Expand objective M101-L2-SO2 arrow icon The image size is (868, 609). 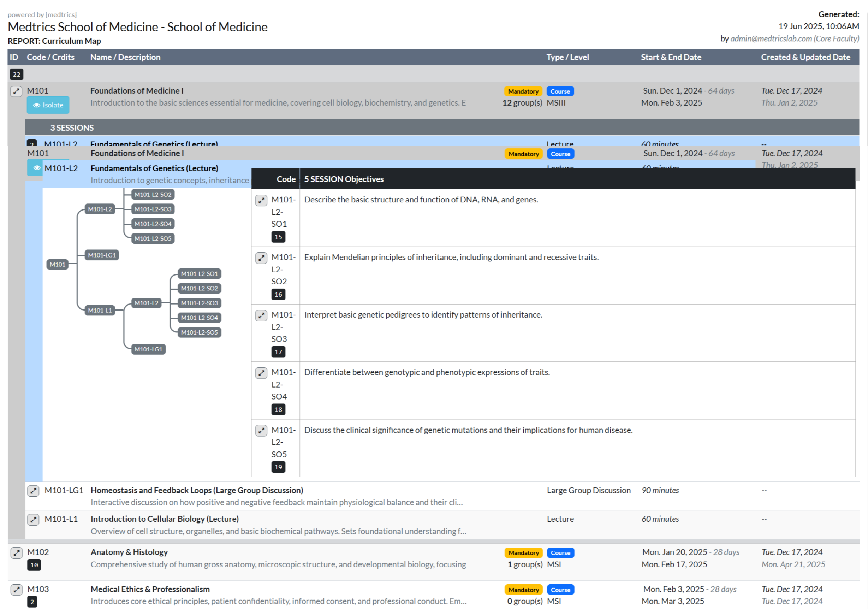point(261,258)
